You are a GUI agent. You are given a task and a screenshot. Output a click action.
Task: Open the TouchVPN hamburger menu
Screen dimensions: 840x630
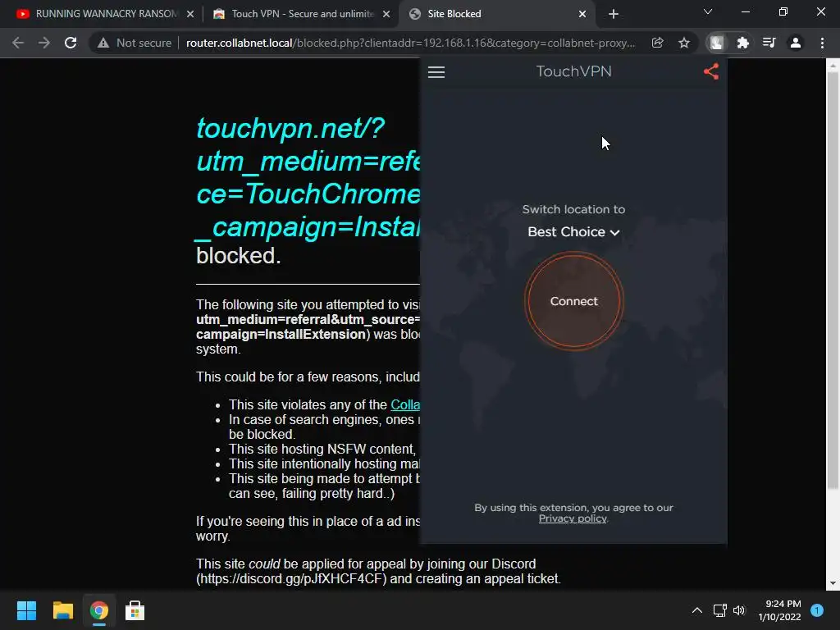pyautogui.click(x=436, y=72)
